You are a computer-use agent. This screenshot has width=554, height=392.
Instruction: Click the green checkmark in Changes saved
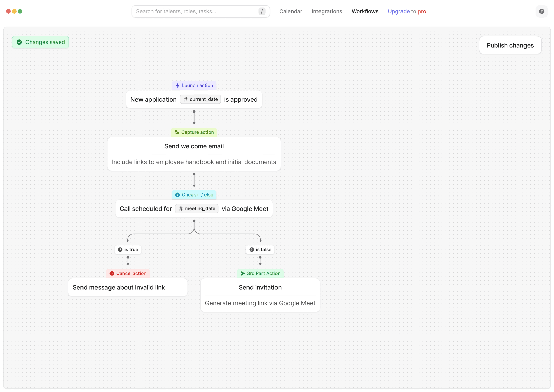click(x=19, y=42)
